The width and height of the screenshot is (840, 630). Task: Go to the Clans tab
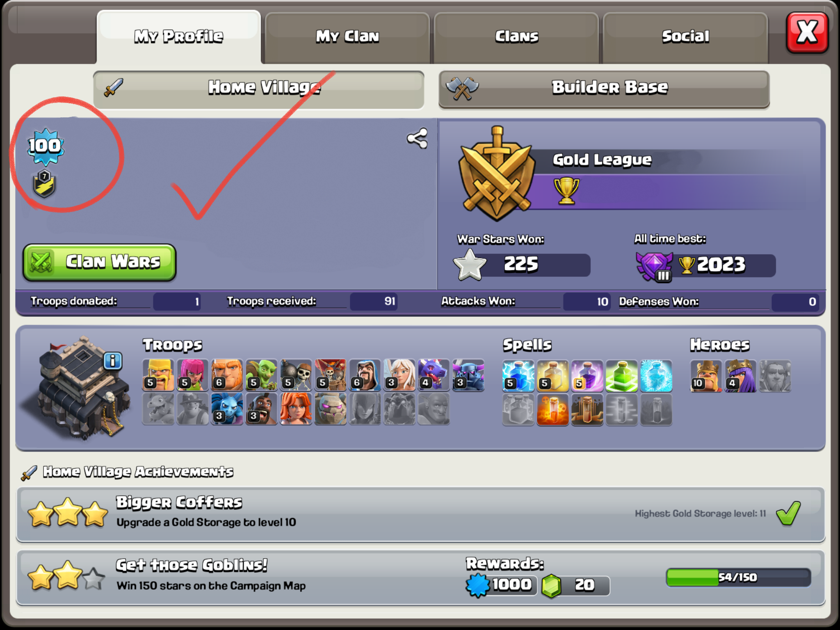click(516, 37)
